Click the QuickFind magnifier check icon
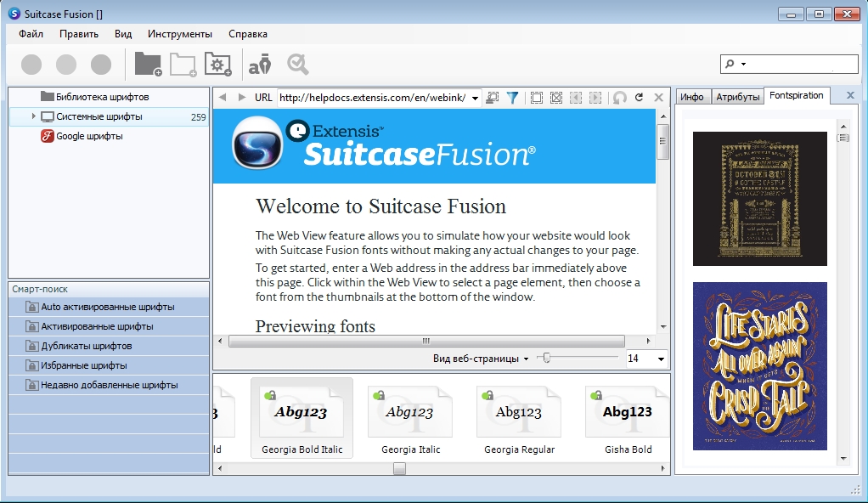The image size is (868, 503). pos(298,65)
